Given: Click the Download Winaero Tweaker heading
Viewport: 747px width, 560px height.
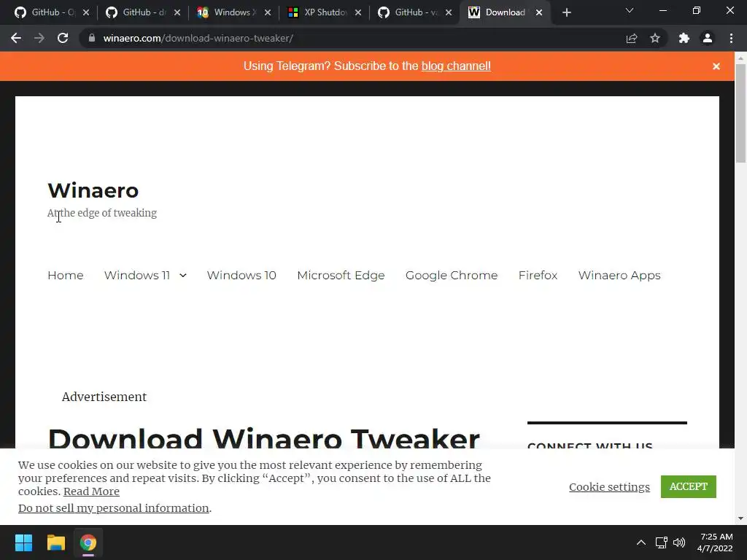Looking at the screenshot, I should [x=264, y=438].
